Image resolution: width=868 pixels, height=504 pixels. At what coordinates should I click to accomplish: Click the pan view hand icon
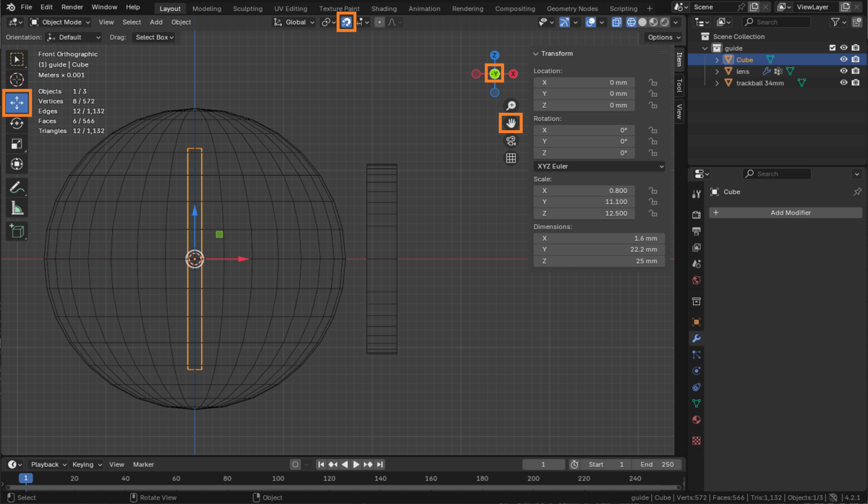511,123
